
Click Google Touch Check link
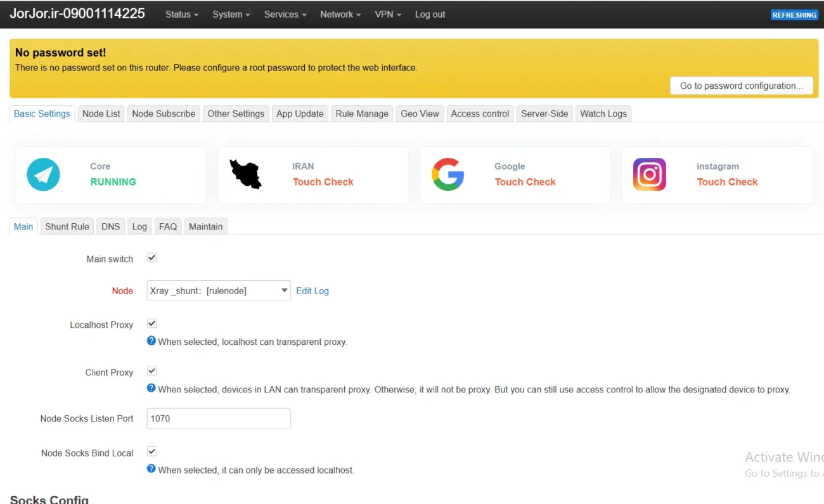[x=525, y=182]
